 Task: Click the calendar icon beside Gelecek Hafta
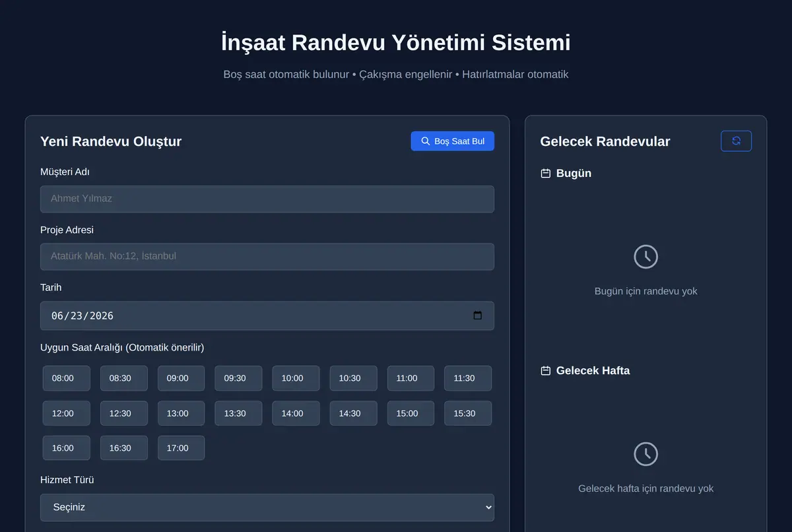coord(546,371)
